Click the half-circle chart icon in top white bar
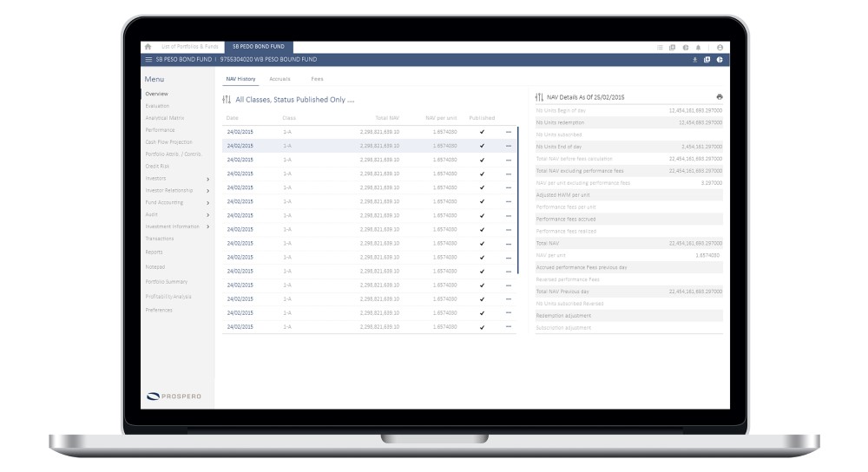This screenshot has height=472, width=868. tap(686, 48)
